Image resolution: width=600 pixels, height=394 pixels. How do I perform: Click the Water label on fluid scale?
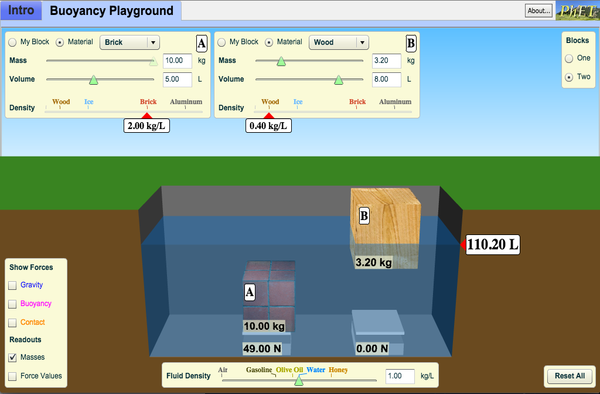[x=316, y=370]
